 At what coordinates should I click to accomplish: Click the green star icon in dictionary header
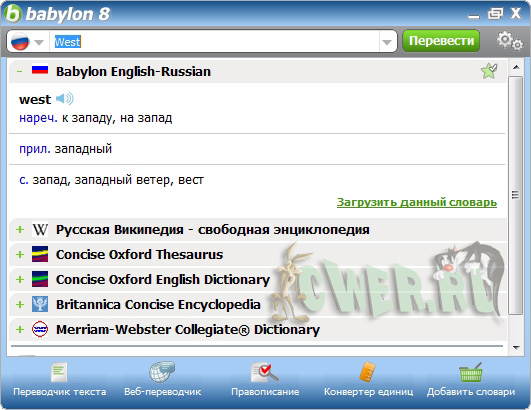(489, 71)
